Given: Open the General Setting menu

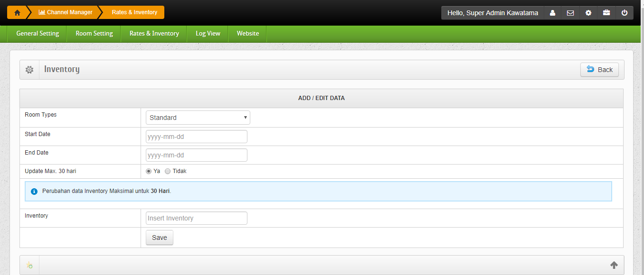Looking at the screenshot, I should [38, 34].
